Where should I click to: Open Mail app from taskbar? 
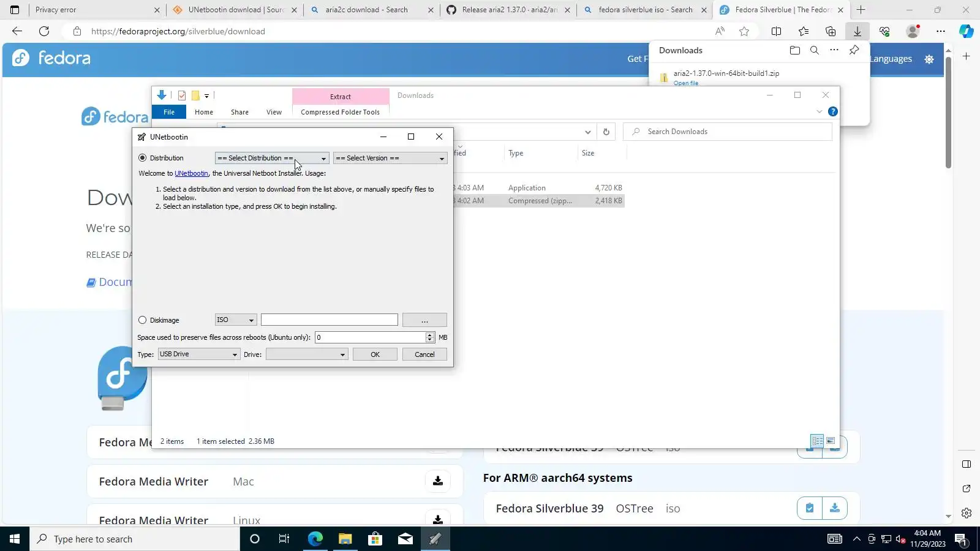pos(405,539)
